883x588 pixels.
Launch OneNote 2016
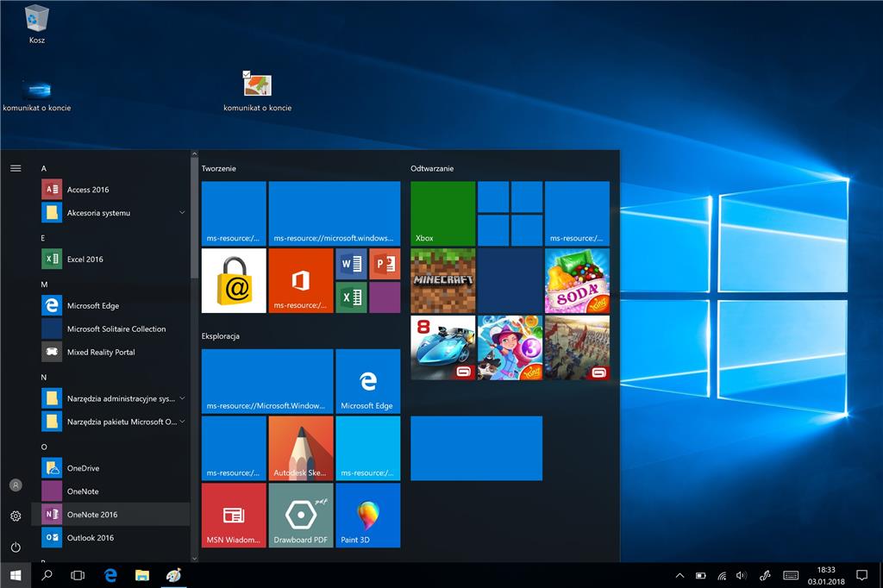point(110,514)
